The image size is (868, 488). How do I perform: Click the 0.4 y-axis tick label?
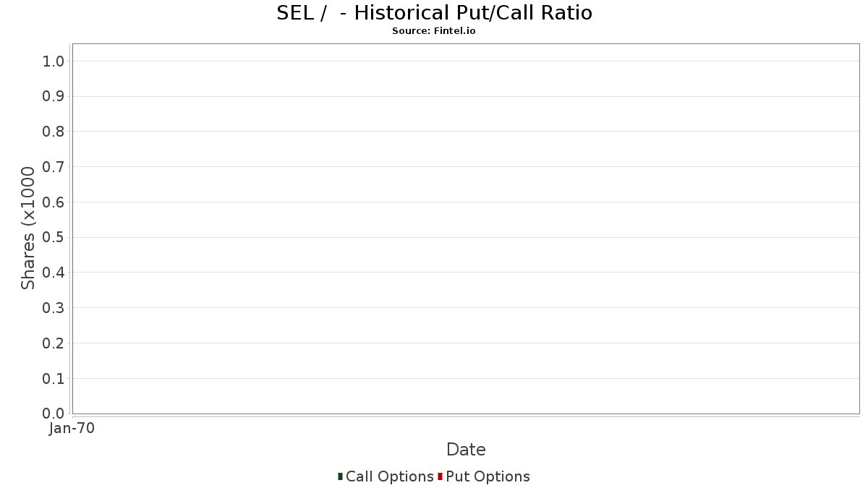point(54,273)
